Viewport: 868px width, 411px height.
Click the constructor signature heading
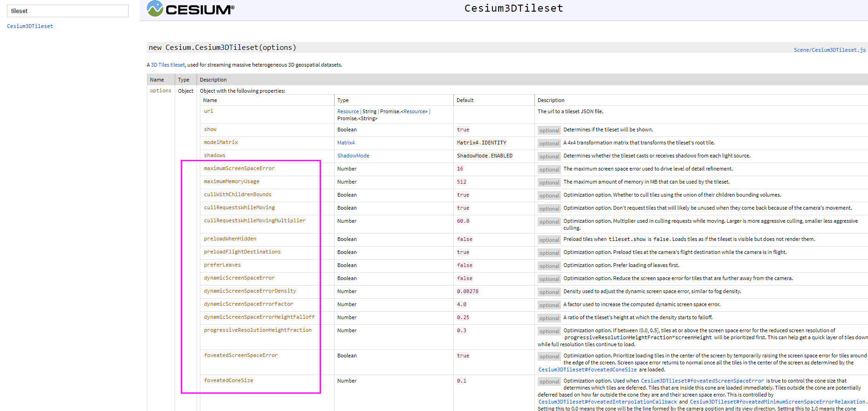pyautogui.click(x=222, y=47)
